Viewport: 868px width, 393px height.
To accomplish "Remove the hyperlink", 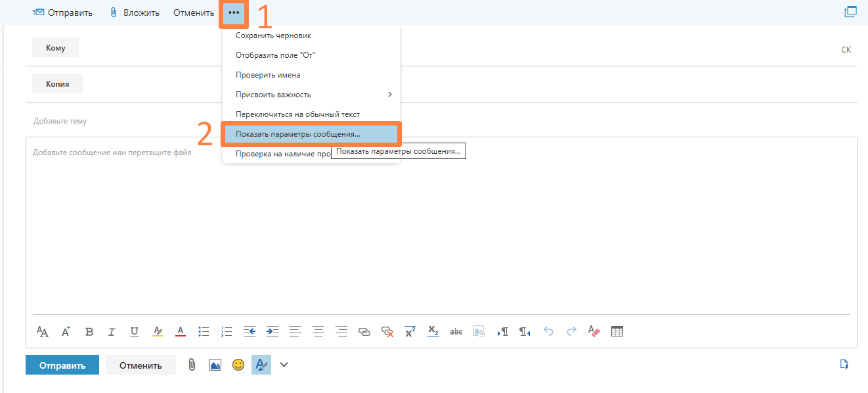I will [x=387, y=331].
